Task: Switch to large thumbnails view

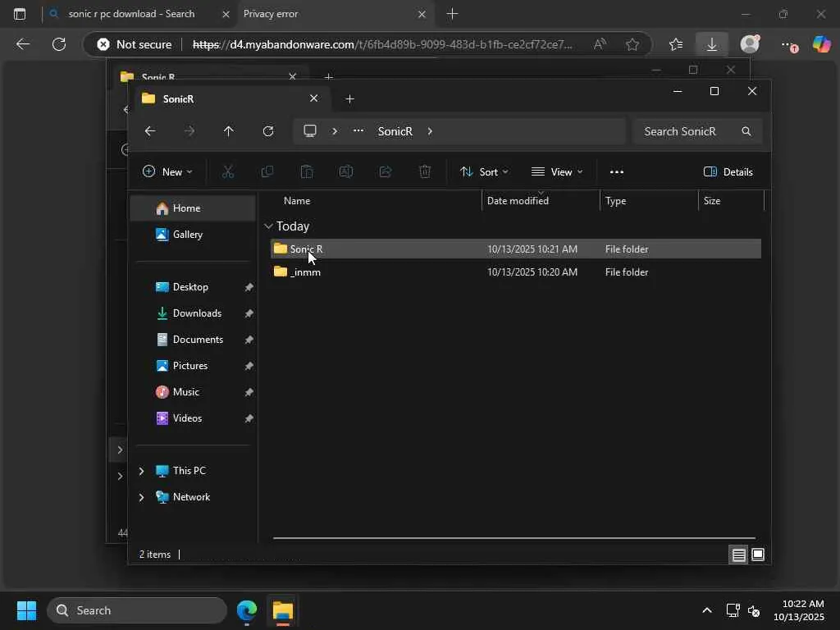Action: tap(758, 555)
